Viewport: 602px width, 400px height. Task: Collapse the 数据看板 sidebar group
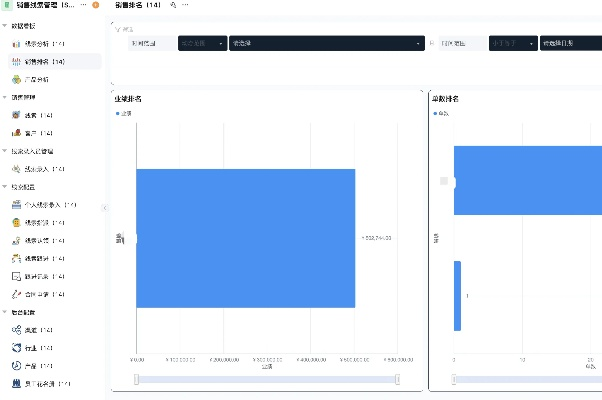5,25
